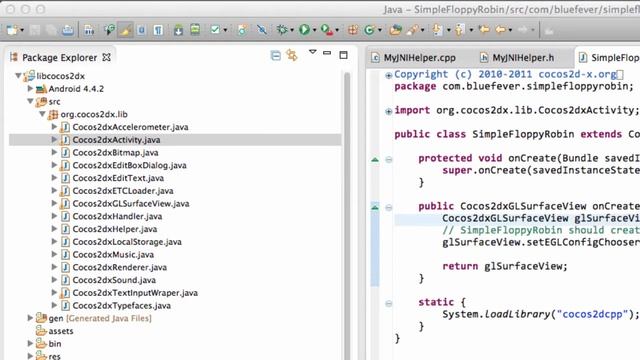The height and width of the screenshot is (360, 640).
Task: Click the Next Annotation arrow icon
Action: point(438,30)
